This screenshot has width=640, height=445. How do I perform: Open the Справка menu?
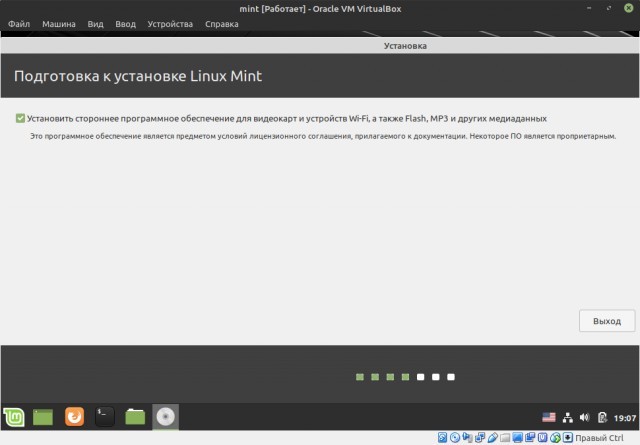[x=222, y=24]
